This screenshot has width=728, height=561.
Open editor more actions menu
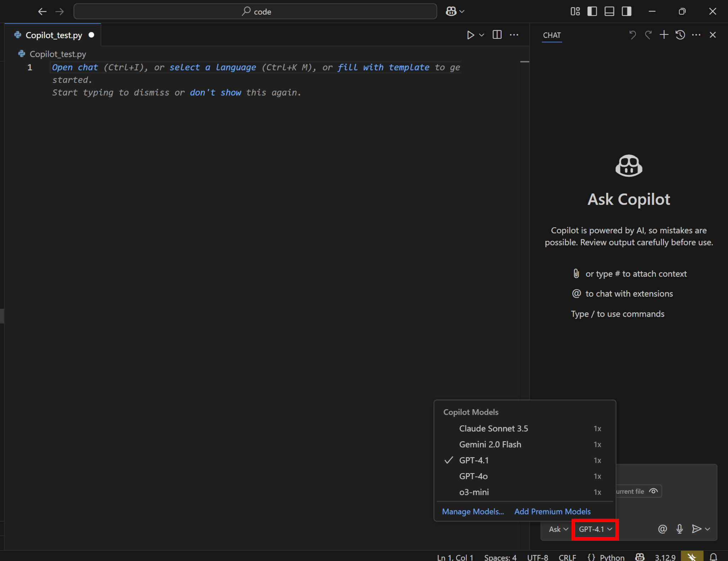pyautogui.click(x=514, y=35)
